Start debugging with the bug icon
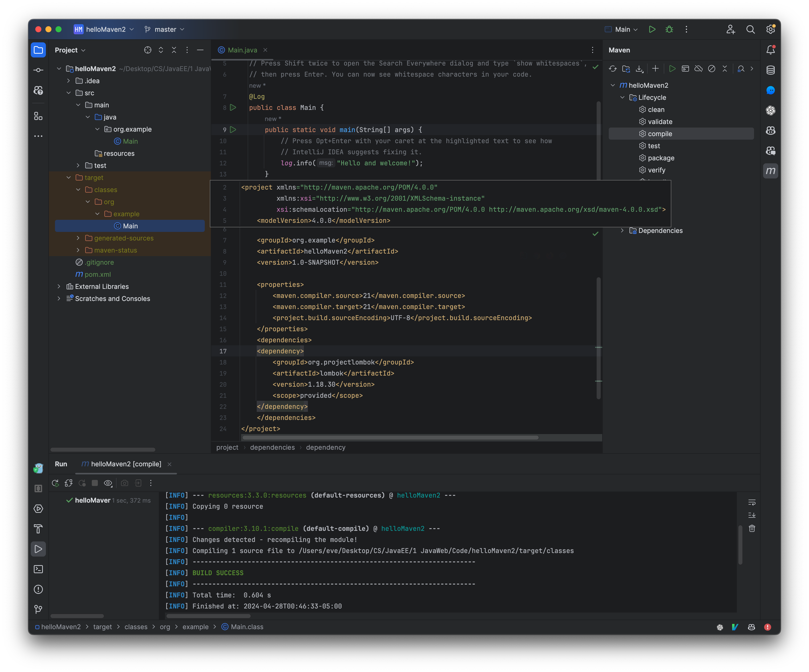 click(669, 29)
